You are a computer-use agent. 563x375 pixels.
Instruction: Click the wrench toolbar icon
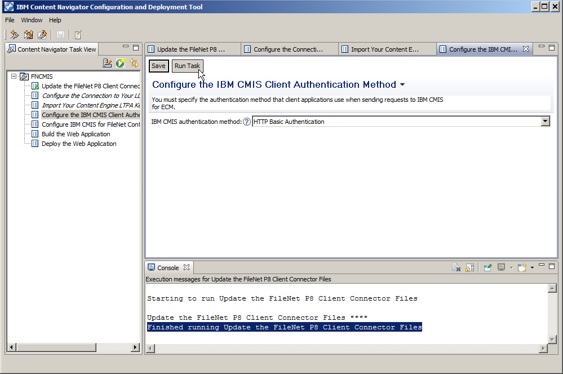[x=42, y=34]
